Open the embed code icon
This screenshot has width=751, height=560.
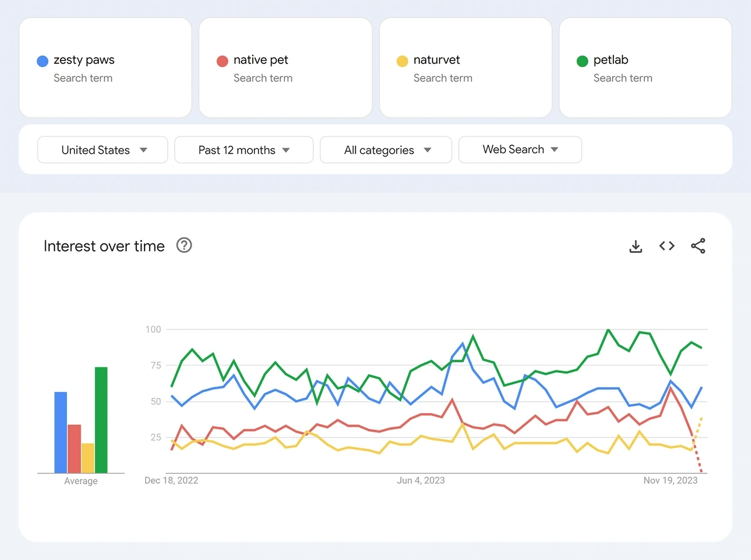coord(667,246)
